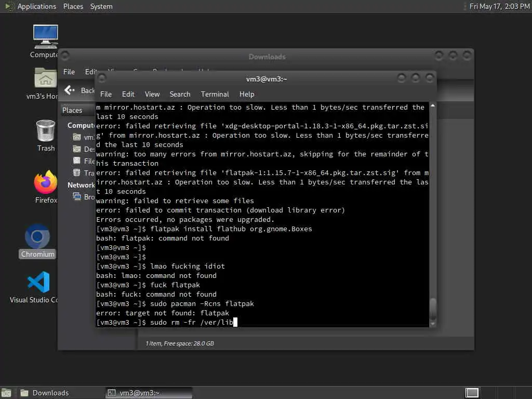This screenshot has width=532, height=399.
Task: Click the show desktop icon in taskbar
Action: click(x=6, y=393)
